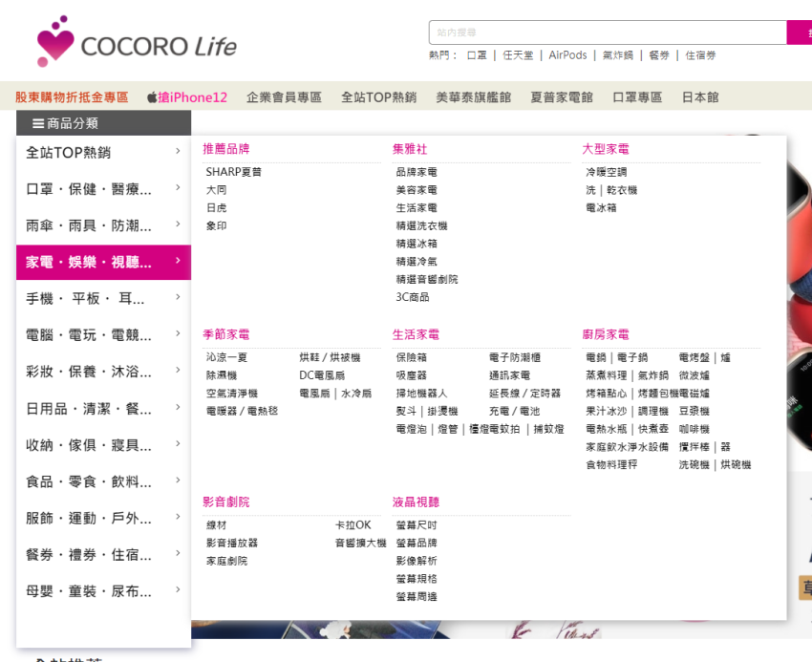Click the 液晶視聽 section heading
The height and width of the screenshot is (662, 812).
click(x=416, y=502)
